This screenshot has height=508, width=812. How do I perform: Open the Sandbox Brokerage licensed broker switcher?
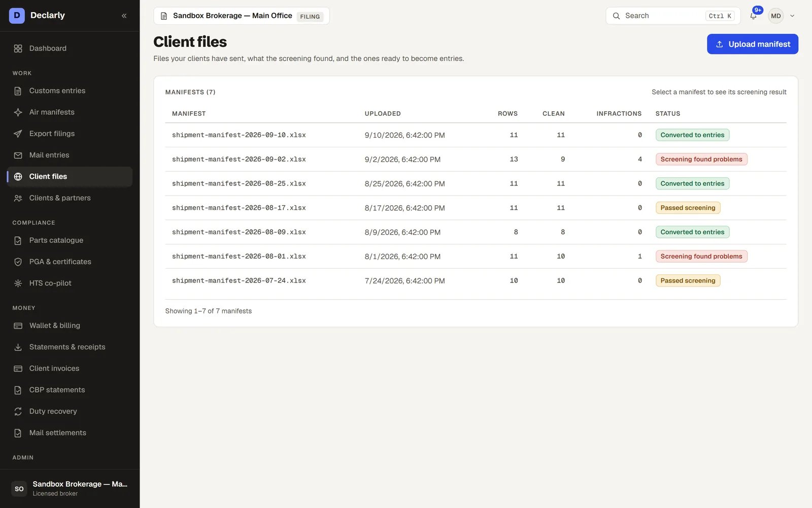click(70, 489)
